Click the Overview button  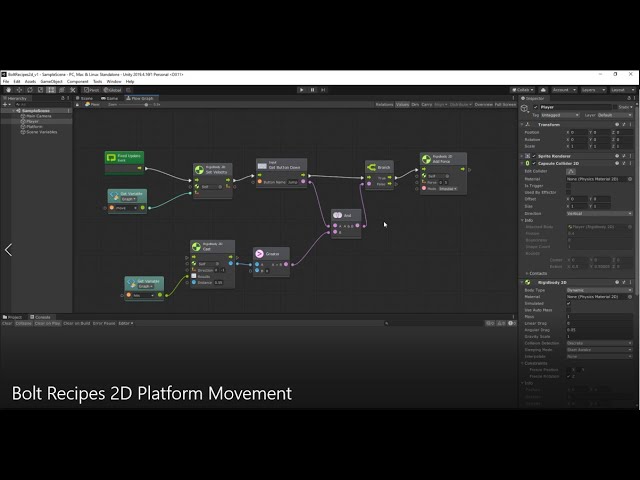[483, 105]
